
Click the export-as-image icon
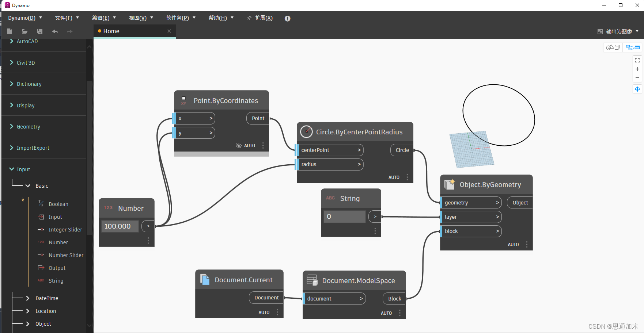(x=600, y=32)
